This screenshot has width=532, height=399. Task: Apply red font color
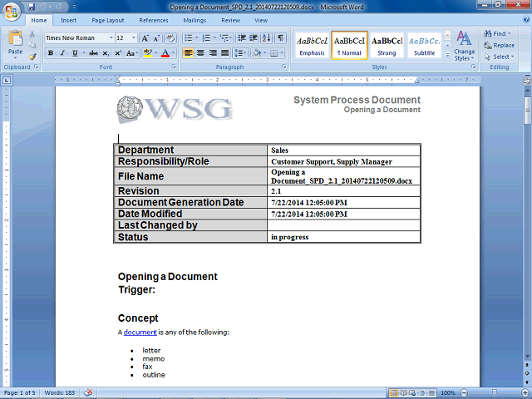tap(165, 53)
